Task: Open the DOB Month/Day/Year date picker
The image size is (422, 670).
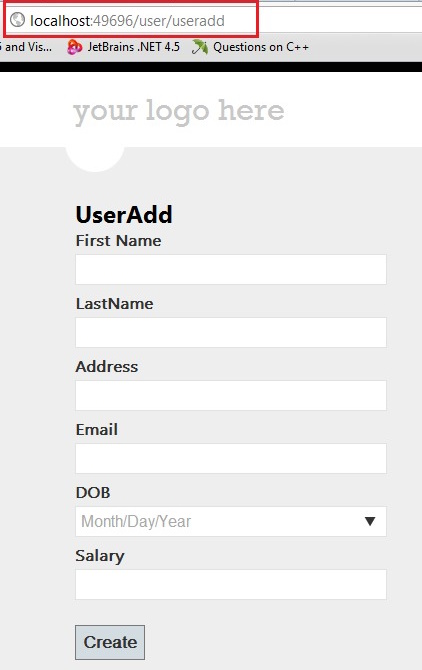Action: [x=231, y=521]
